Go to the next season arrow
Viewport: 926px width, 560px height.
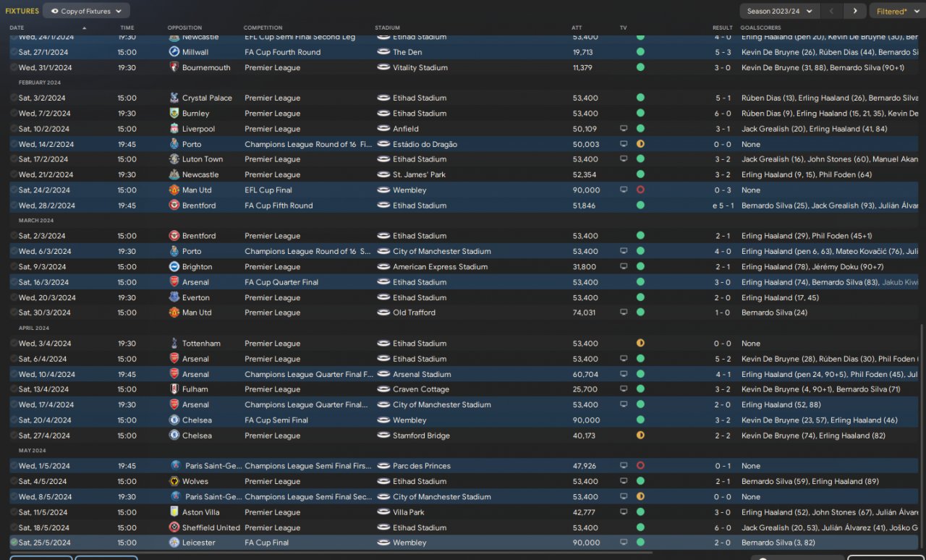(x=855, y=11)
